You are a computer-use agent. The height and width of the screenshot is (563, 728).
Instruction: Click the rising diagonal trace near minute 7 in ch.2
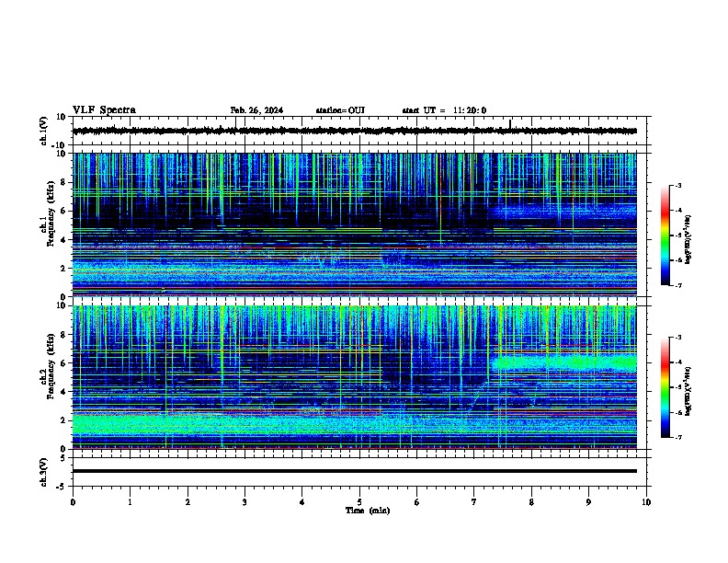point(477,396)
